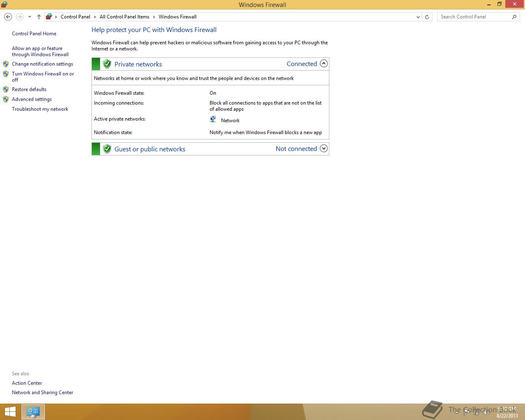The width and height of the screenshot is (525, 420).
Task: Click the green shield on Private networks
Action: 107,64
